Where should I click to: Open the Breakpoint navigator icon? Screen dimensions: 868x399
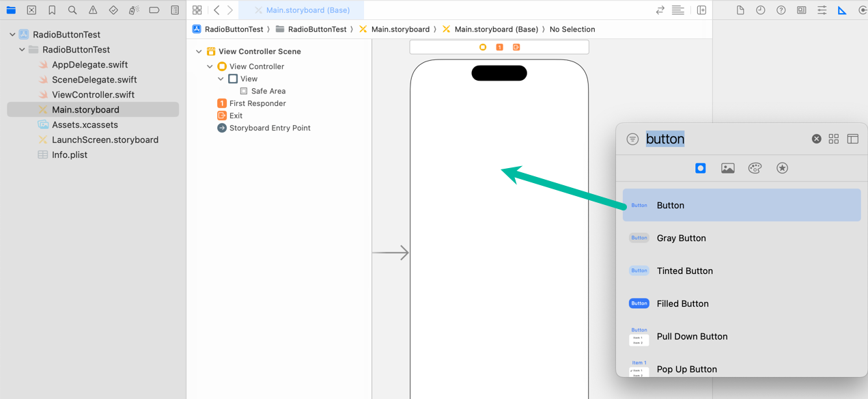[x=154, y=10]
